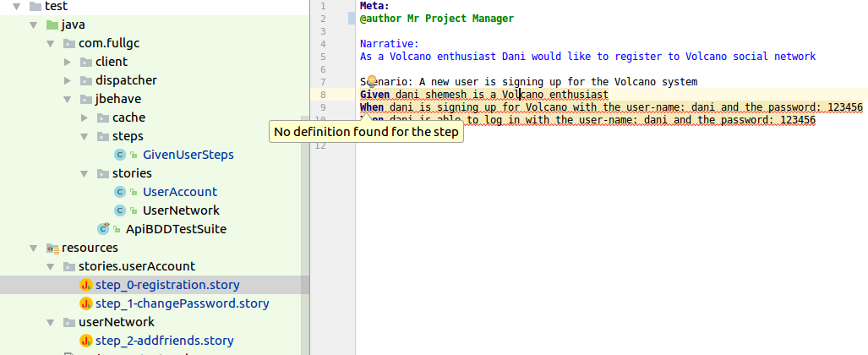The image size is (868, 355).
Task: Open the GivenUserSteps class
Action: tap(188, 155)
